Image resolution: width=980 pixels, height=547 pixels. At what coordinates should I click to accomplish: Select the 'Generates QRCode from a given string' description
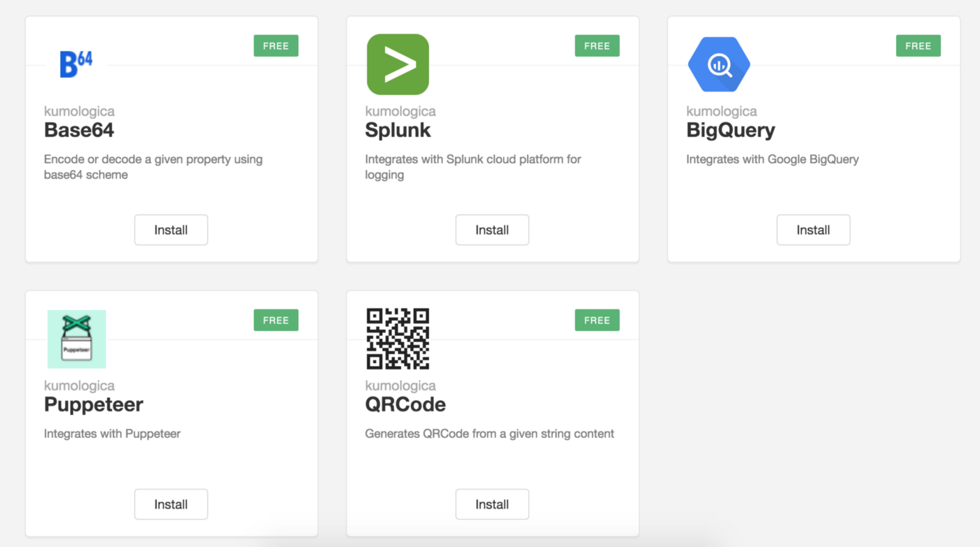490,434
